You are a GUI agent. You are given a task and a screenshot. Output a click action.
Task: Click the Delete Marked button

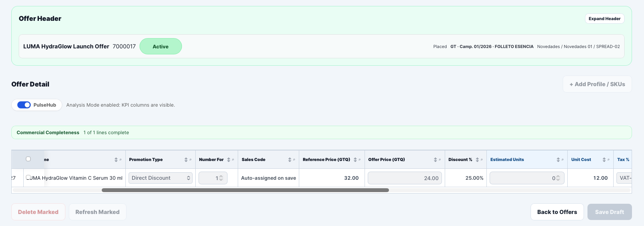[38, 212]
